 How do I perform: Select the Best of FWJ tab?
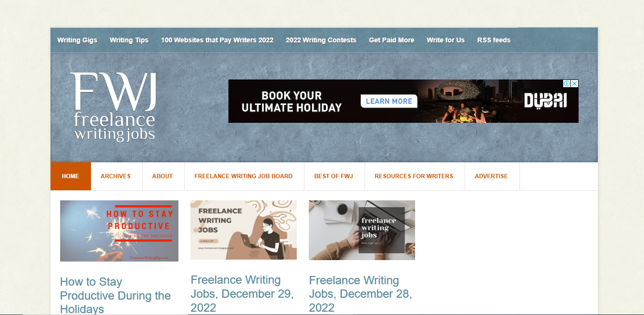pos(334,176)
